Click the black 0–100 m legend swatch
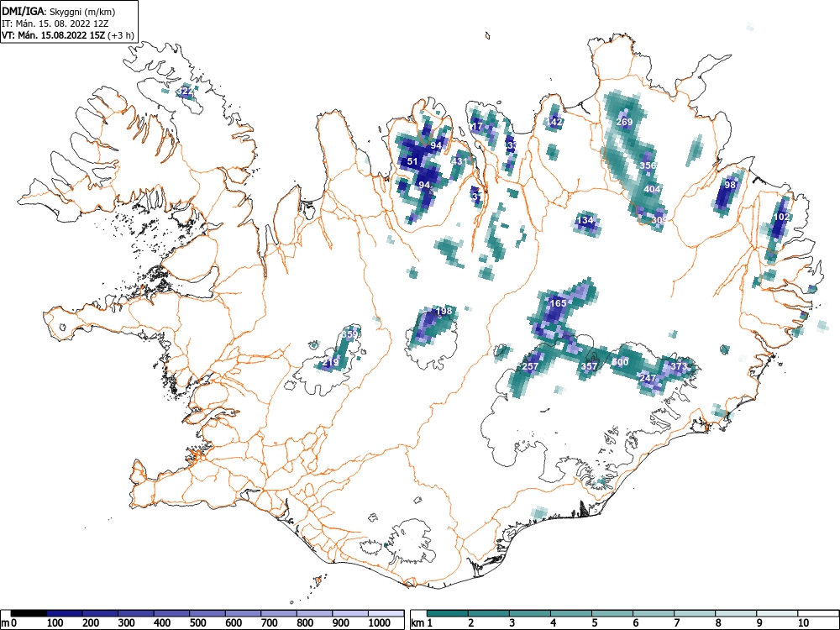 pos(29,613)
